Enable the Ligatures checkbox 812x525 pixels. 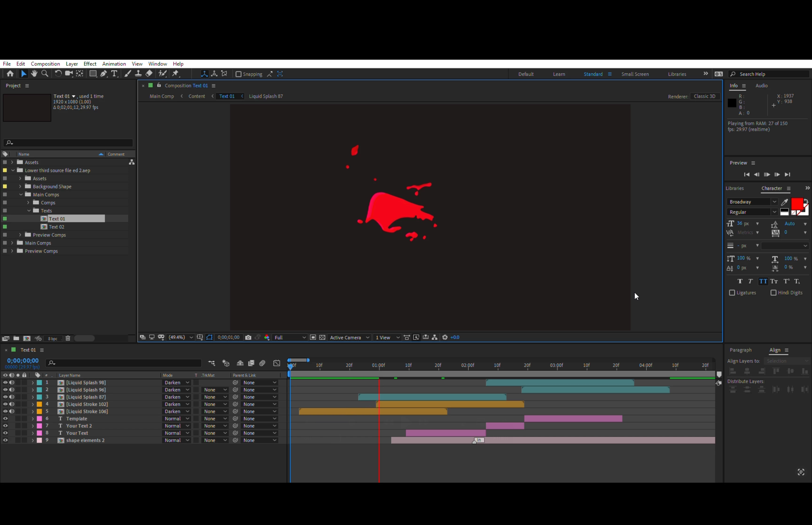732,293
